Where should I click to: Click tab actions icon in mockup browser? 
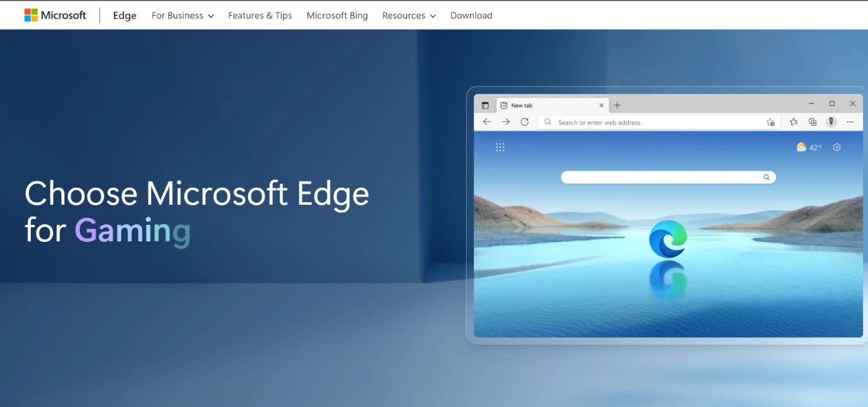(485, 105)
